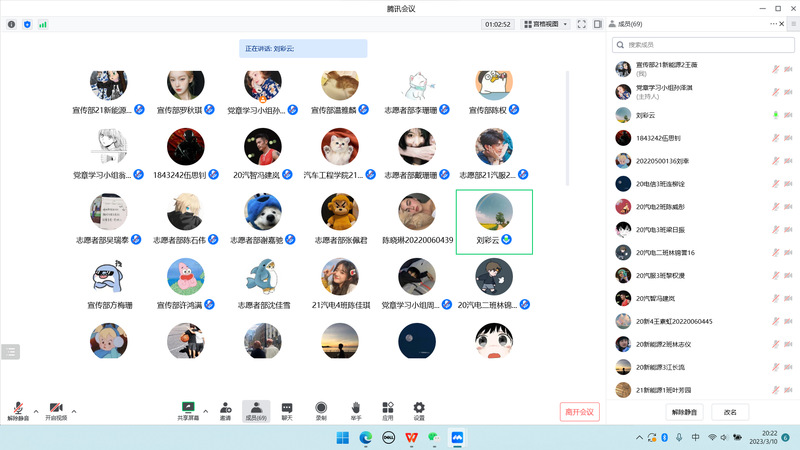The width and height of the screenshot is (800, 450).
Task: Click the red 离开会议 leave button
Action: (x=579, y=411)
